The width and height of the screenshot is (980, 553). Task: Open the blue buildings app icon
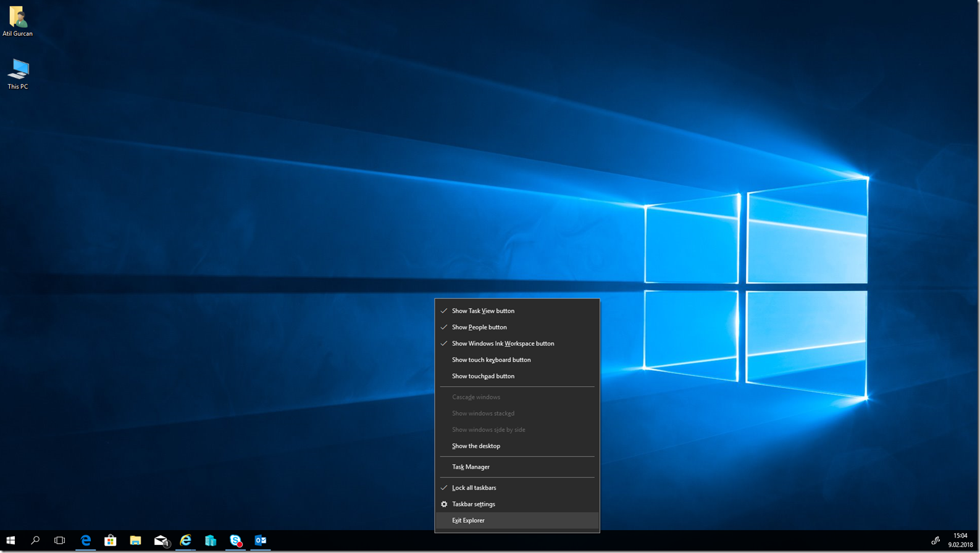211,541
